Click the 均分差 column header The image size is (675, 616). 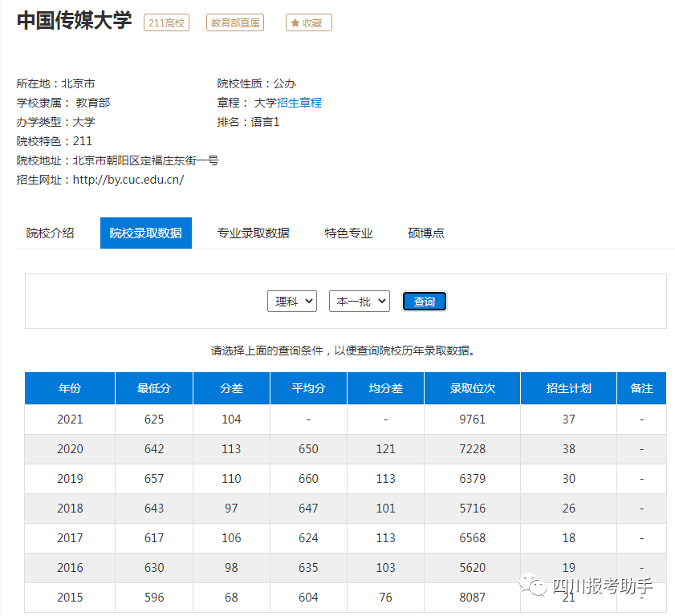coord(386,388)
